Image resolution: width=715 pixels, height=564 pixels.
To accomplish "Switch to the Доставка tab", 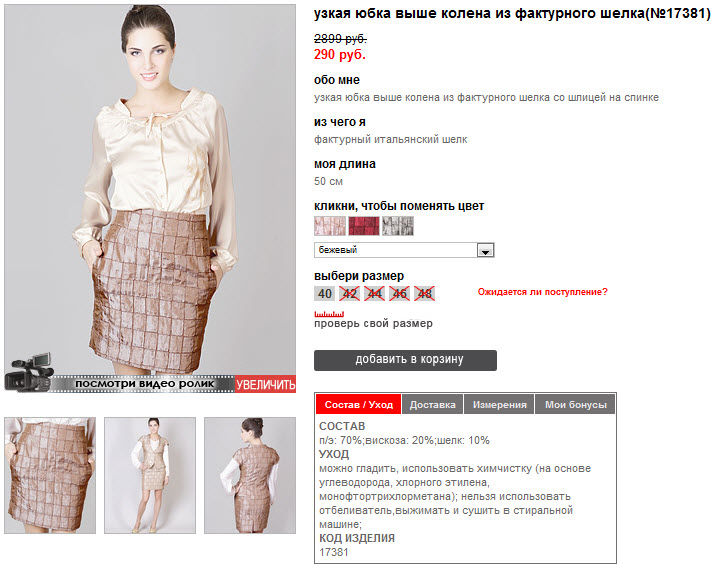I will pos(432,404).
